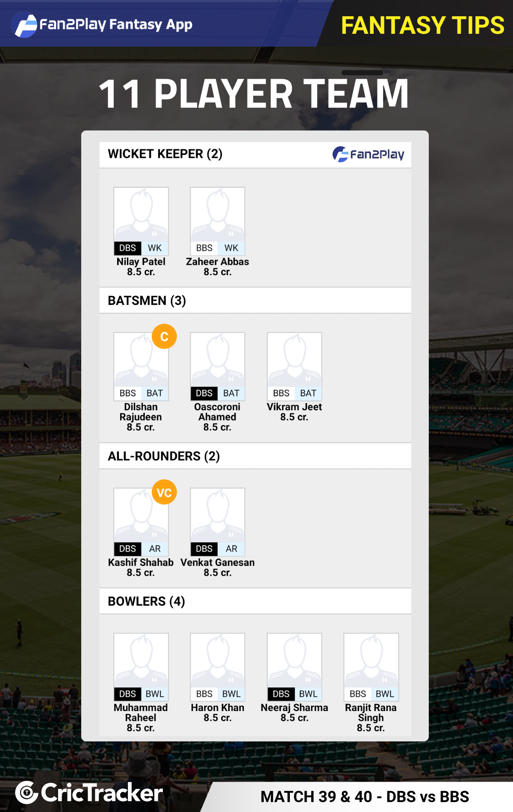The height and width of the screenshot is (812, 513).
Task: Click the Batsmen (3) section header
Action: (255, 300)
